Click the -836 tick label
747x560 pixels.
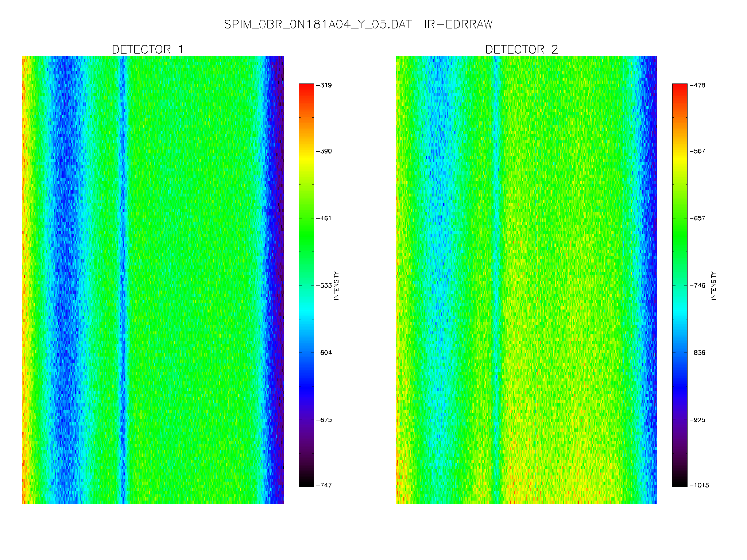(x=697, y=353)
